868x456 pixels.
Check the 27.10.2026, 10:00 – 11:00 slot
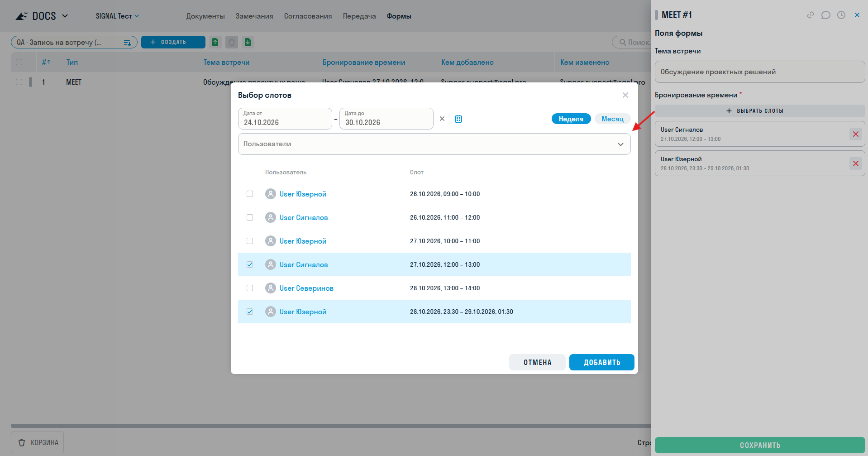tap(250, 241)
